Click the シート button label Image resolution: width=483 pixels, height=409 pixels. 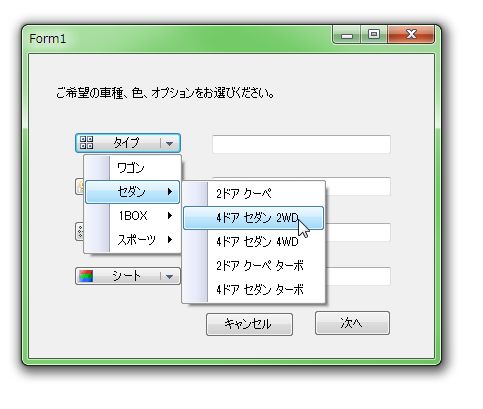pyautogui.click(x=127, y=276)
